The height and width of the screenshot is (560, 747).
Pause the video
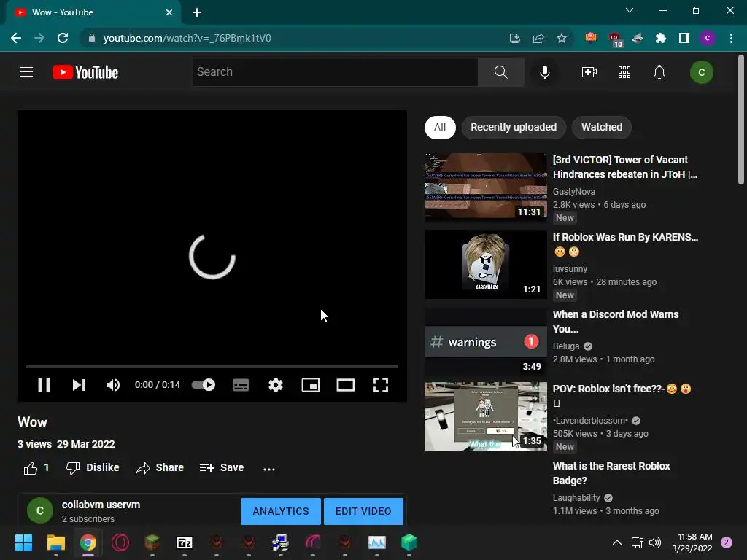point(44,385)
